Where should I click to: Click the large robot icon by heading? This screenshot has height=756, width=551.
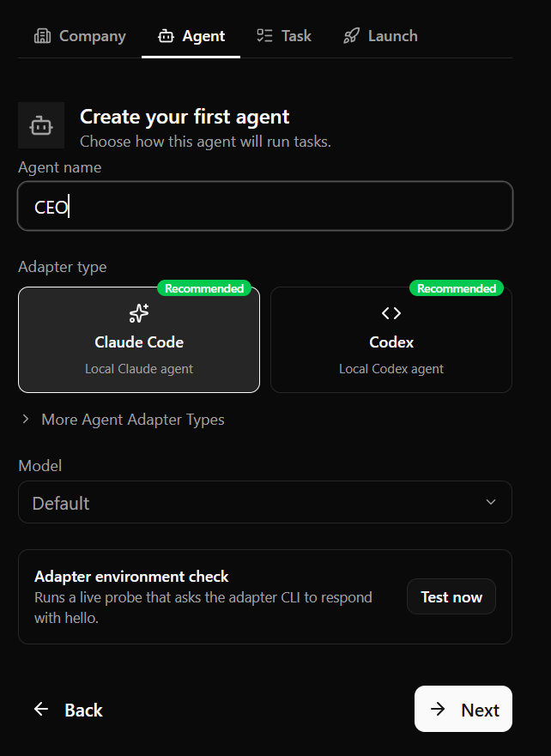click(x=41, y=125)
